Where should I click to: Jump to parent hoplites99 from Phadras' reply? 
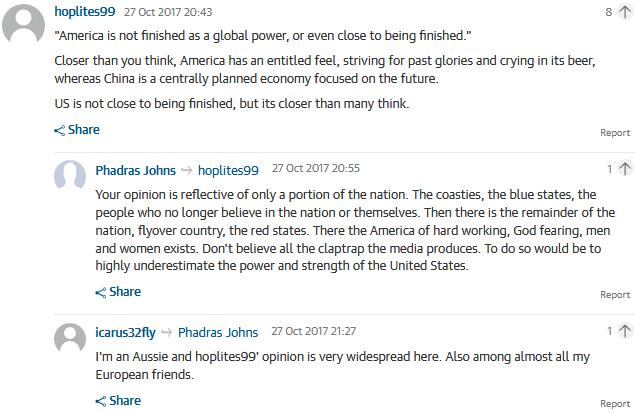tap(228, 170)
